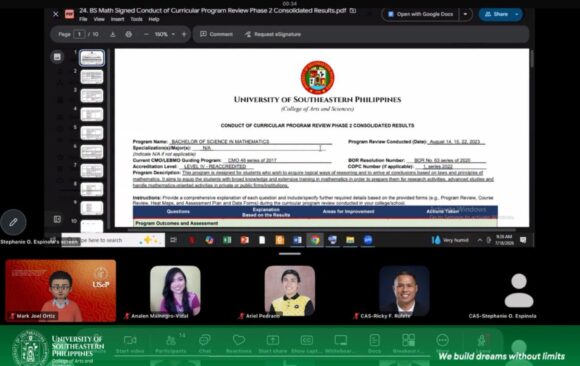This screenshot has width=580, height=366.
Task: Open the View menu
Action: tap(99, 19)
